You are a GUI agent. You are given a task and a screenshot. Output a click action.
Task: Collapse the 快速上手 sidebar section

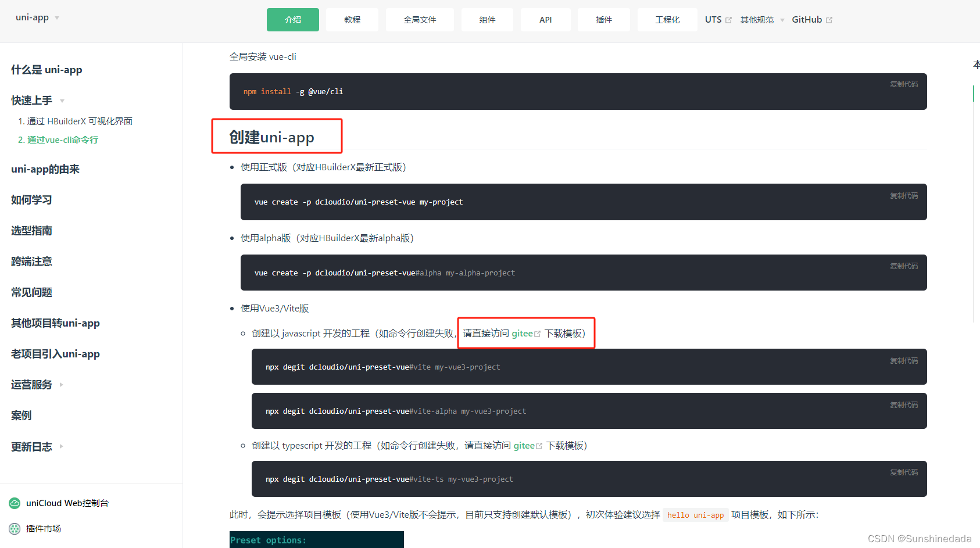click(62, 101)
